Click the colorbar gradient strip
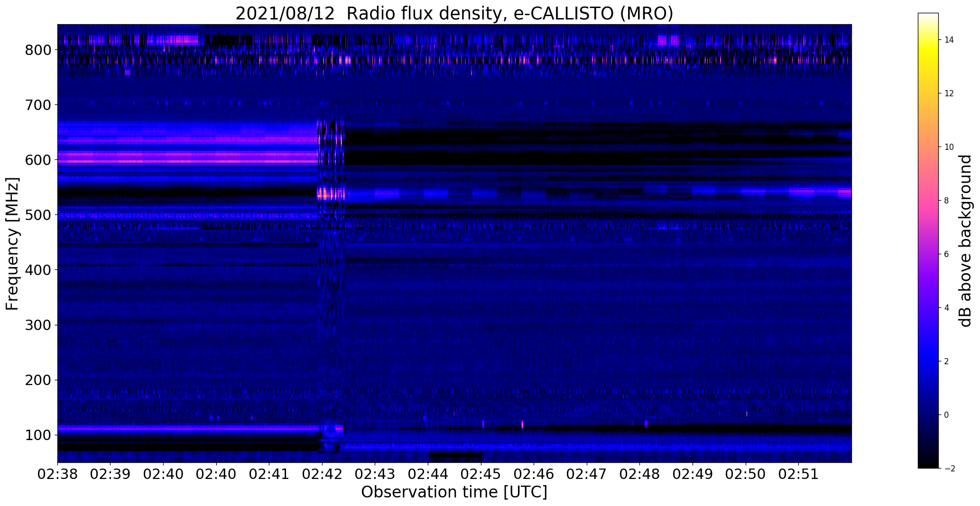980x506 pixels. click(x=928, y=240)
